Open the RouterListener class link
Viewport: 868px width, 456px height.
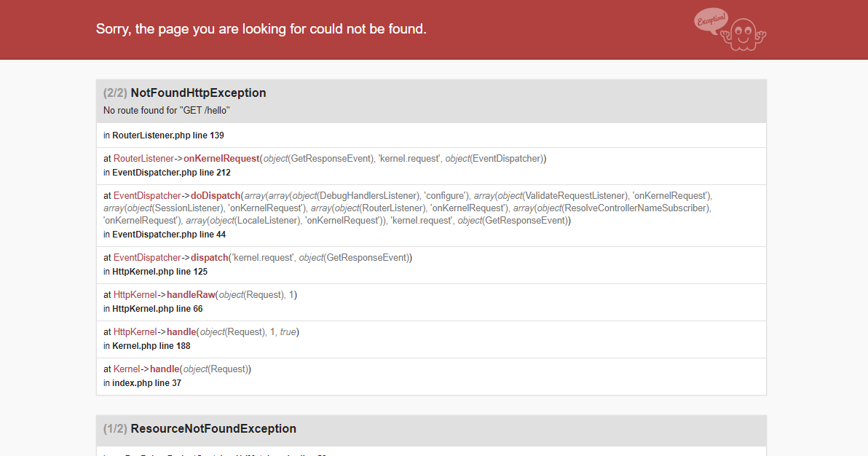coord(142,158)
